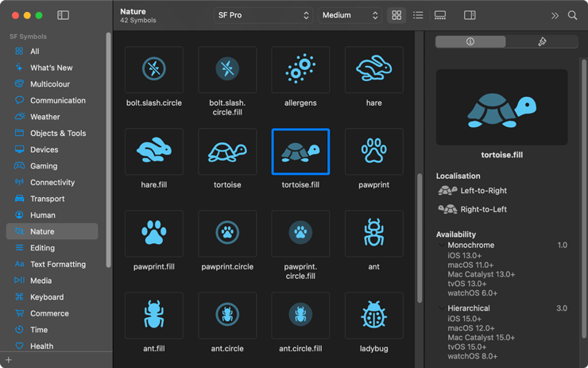
Task: Click the symbol grid vertical scrollbar
Action: point(420,238)
